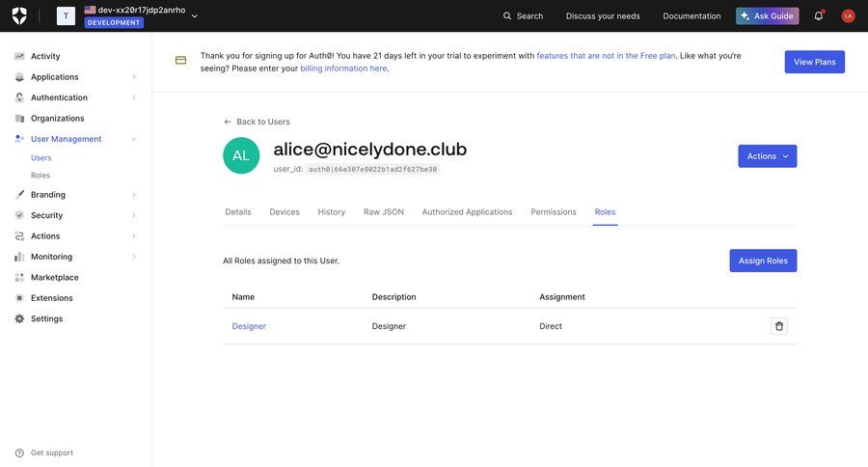Open Users in the sidebar
This screenshot has height=467, width=868.
click(41, 158)
